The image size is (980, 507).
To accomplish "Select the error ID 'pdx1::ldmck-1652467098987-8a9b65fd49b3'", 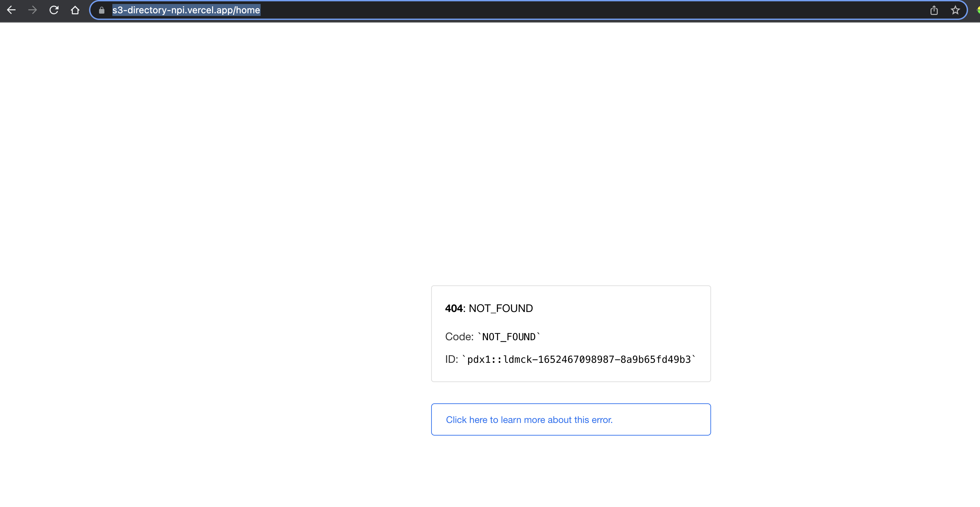I will (x=579, y=359).
